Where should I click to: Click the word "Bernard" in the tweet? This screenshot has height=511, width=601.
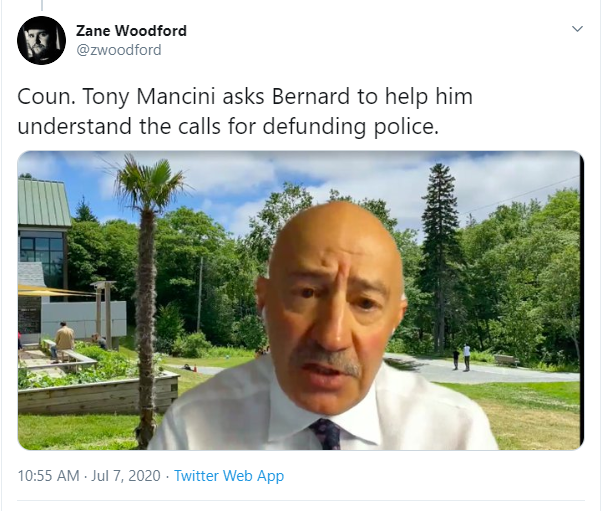[311, 96]
